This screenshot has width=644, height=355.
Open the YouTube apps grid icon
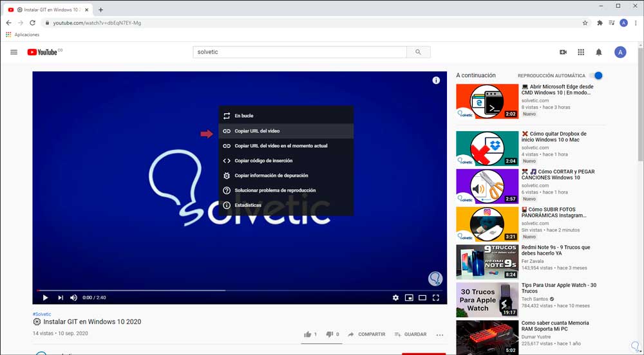(x=581, y=52)
